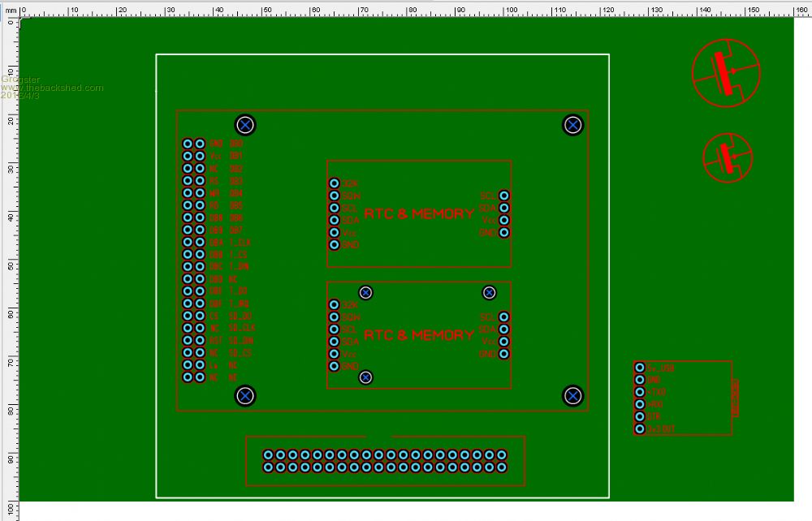The height and width of the screenshot is (521, 812).
Task: Click the bottom-right large mounting hole
Action: click(572, 396)
